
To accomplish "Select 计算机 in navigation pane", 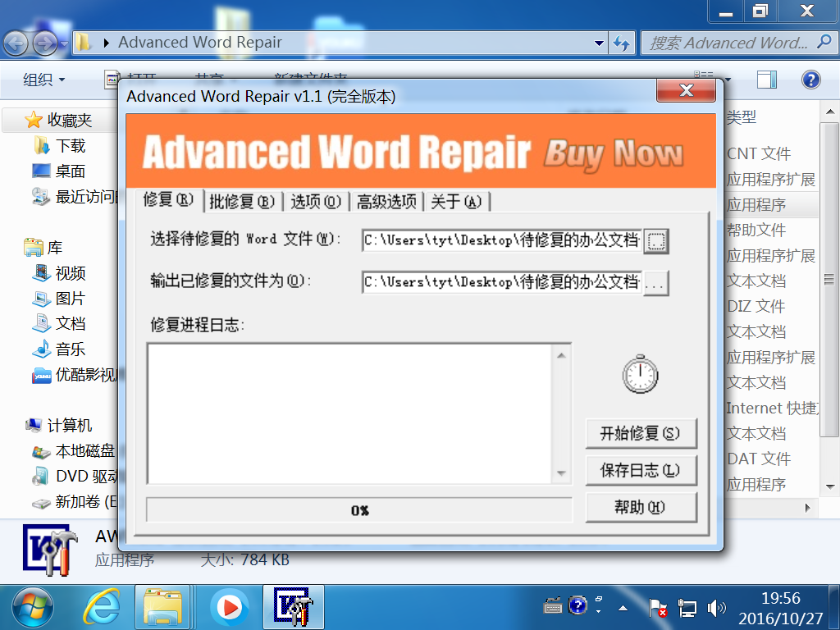I will [59, 426].
